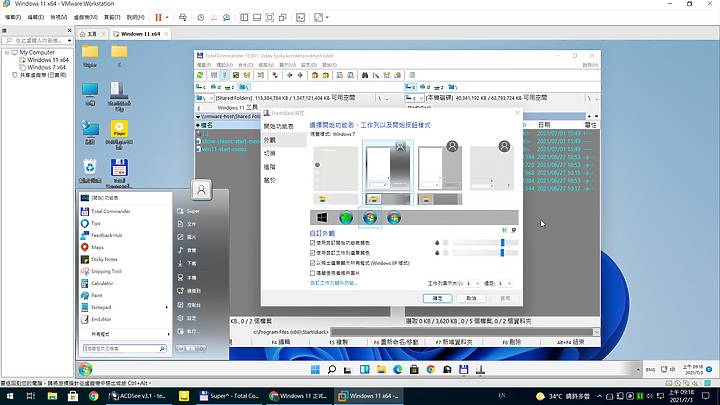Screen dimensions: 720x405
Task: Click the VMware full screen mode icon
Action: tap(270, 17)
